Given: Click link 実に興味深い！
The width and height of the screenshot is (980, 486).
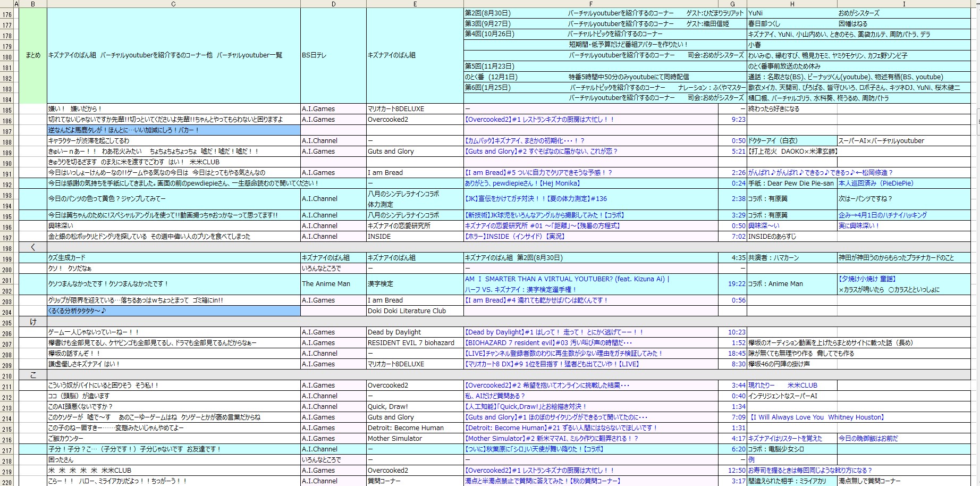Looking at the screenshot, I should (x=859, y=226).
